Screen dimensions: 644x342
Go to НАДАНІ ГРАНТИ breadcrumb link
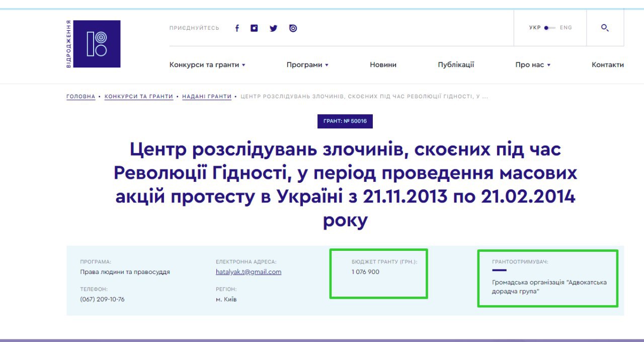tap(207, 96)
